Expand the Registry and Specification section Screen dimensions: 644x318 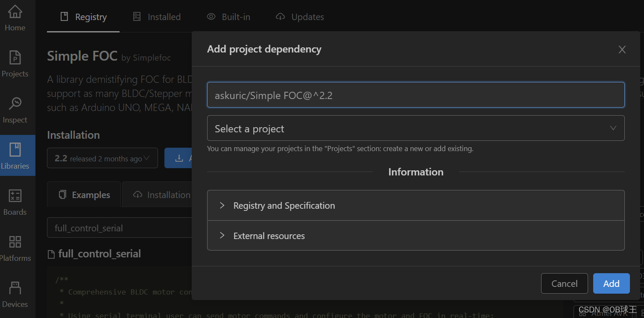284,205
